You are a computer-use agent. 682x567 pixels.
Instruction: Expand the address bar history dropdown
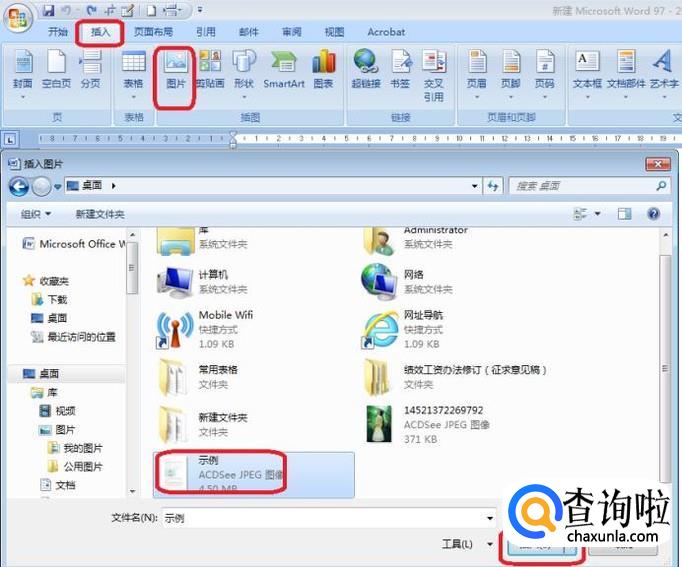pos(475,186)
